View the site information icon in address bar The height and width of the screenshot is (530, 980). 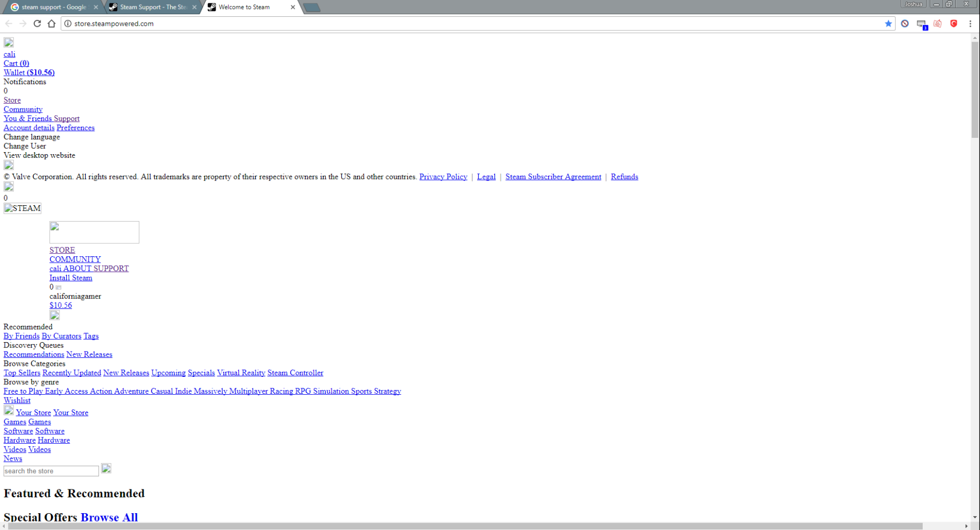(x=67, y=24)
